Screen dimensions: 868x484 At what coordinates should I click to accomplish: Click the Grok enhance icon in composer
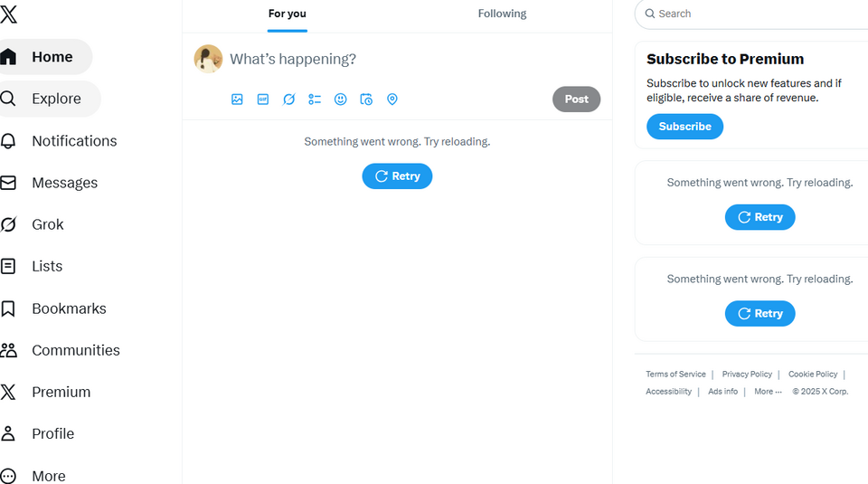(288, 100)
